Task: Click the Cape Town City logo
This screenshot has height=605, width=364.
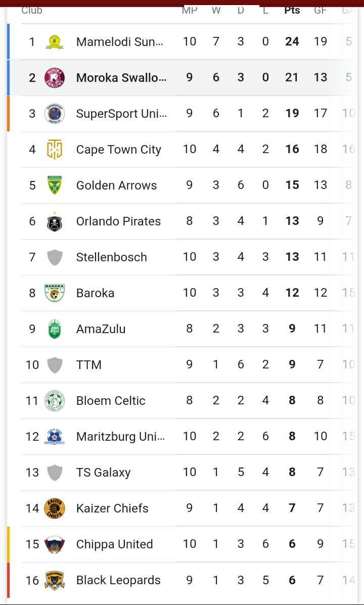Action: 55,149
